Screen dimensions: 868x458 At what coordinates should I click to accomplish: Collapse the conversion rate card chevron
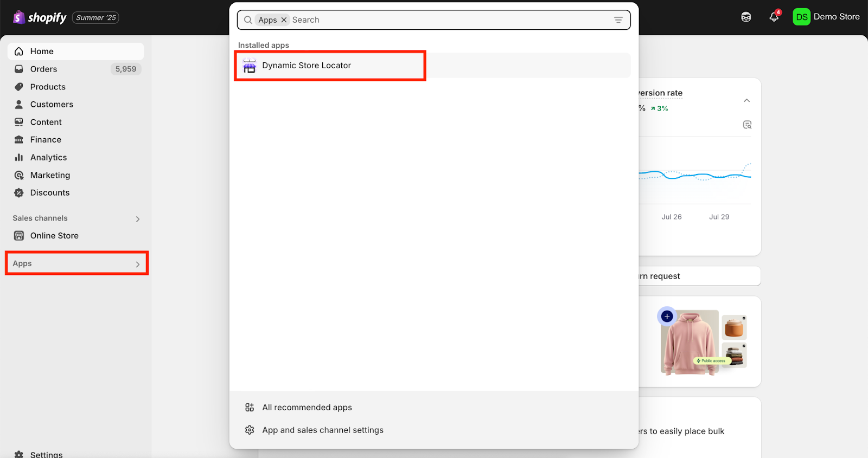click(747, 101)
